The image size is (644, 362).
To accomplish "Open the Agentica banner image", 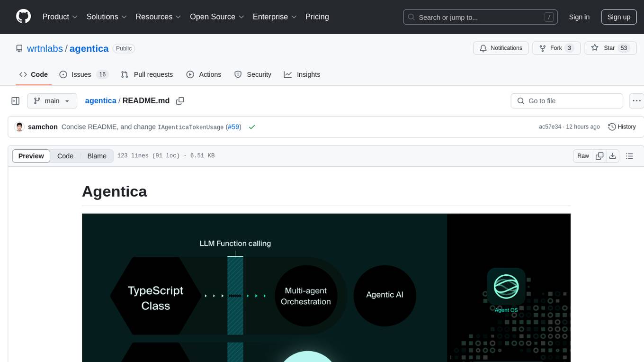I will (326, 288).
